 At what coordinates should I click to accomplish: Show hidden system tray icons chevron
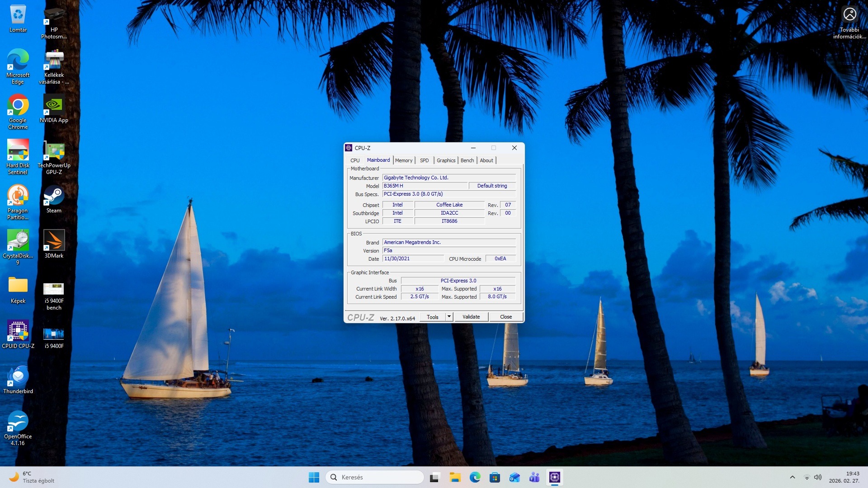(x=792, y=477)
